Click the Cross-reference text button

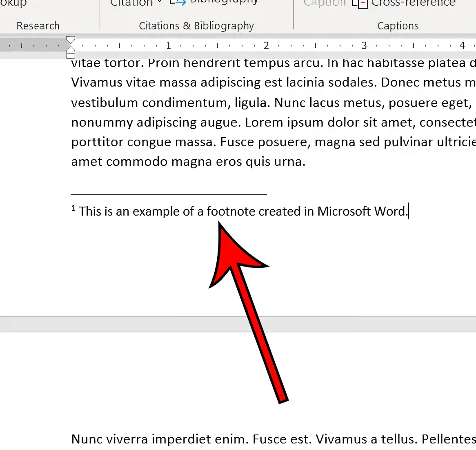coord(413,3)
